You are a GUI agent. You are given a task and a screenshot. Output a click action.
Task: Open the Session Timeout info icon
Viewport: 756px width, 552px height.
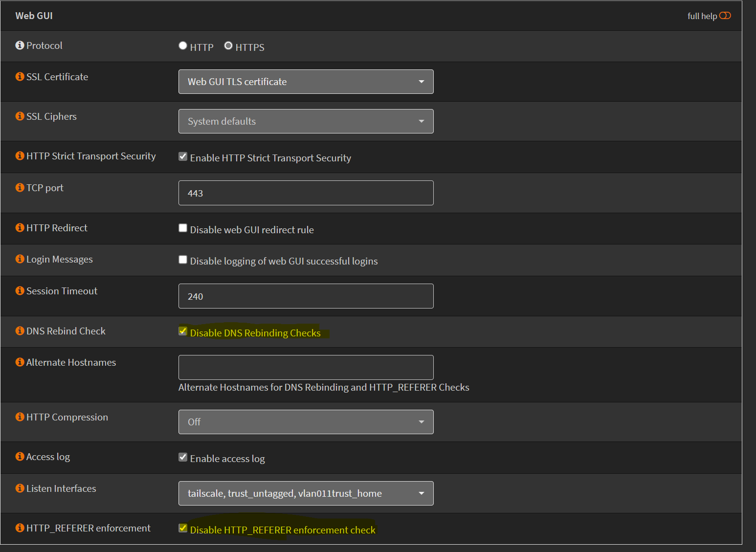(20, 290)
